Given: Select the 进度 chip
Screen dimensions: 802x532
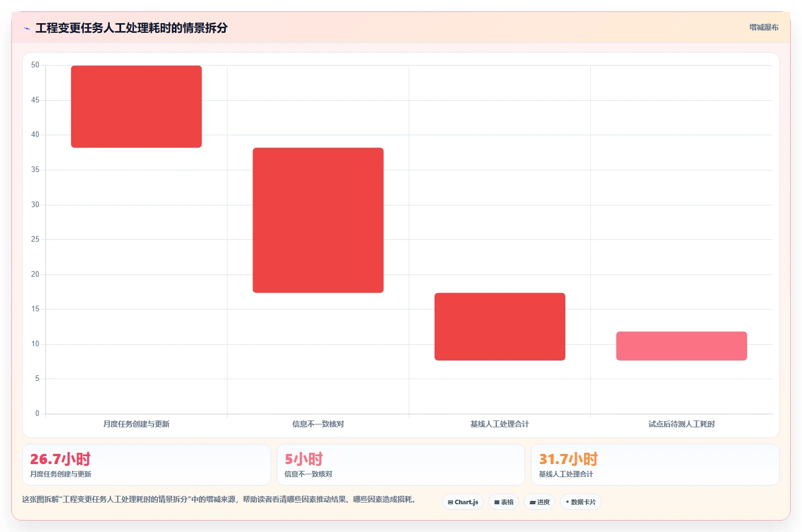Looking at the screenshot, I should point(539,502).
